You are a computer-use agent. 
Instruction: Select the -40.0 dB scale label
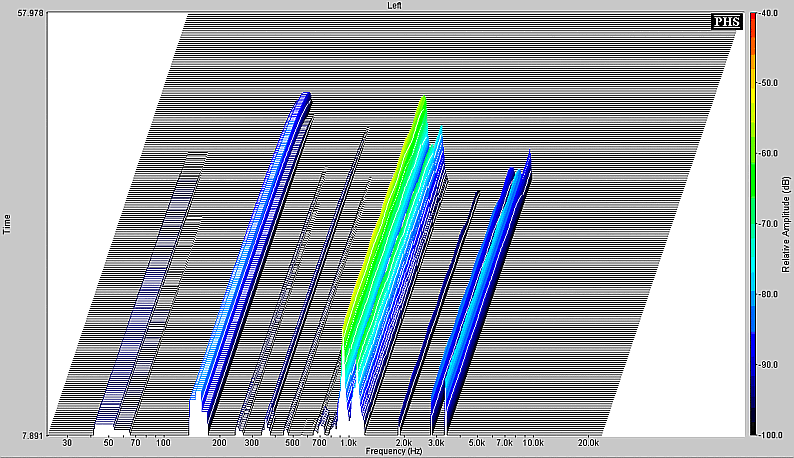pos(770,13)
